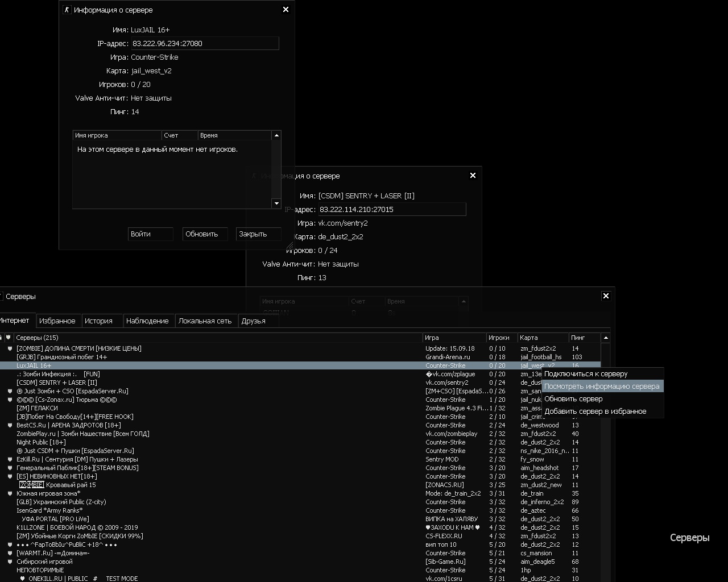The image size is (728, 582).
Task: Close the CSDM SENTRY server info dialog
Action: pos(473,176)
